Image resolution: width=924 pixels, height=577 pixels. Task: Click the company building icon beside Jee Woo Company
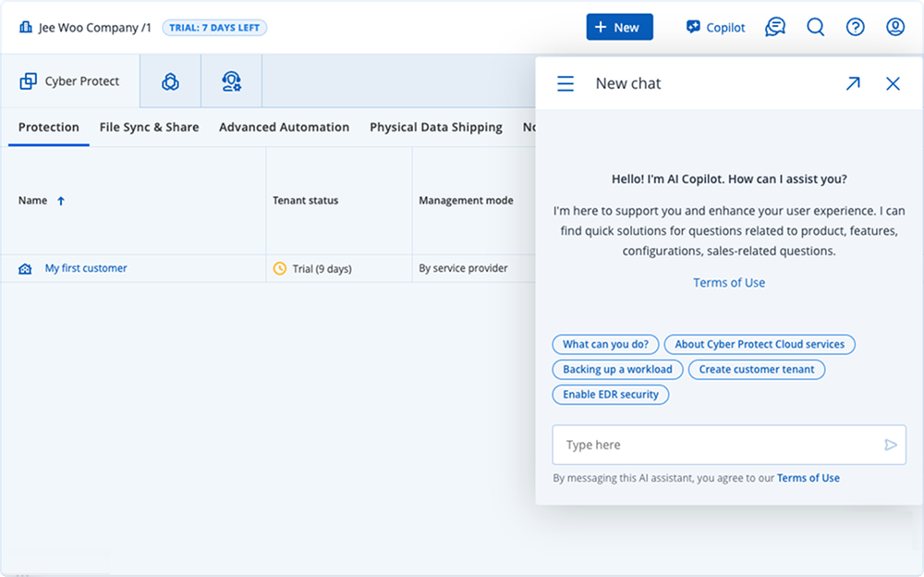tap(27, 27)
